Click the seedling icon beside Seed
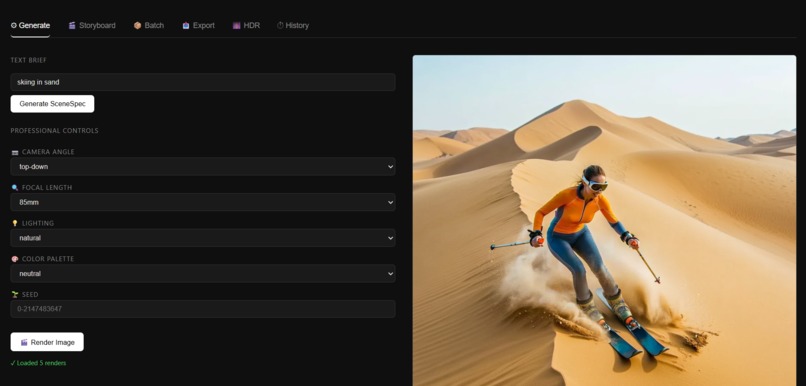Viewport: 806px width, 386px height. tap(14, 295)
